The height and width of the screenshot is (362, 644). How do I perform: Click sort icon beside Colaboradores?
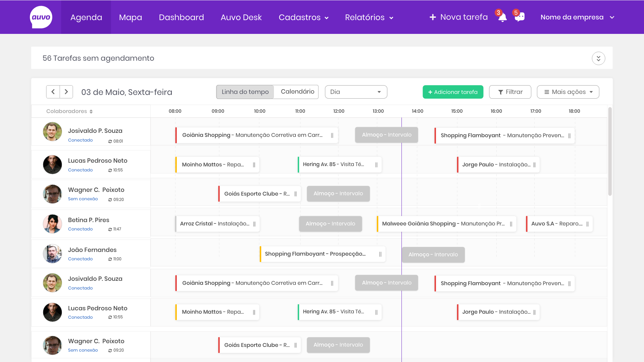click(91, 111)
